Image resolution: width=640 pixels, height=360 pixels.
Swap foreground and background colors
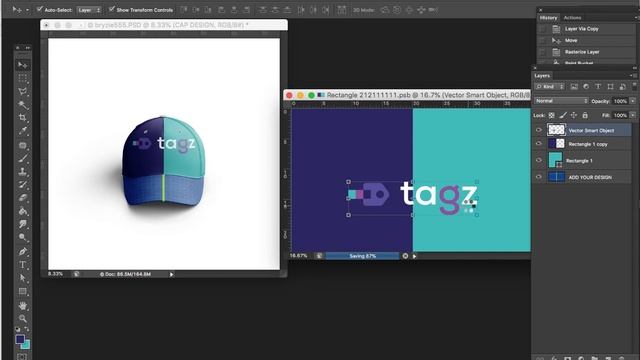coord(27,329)
